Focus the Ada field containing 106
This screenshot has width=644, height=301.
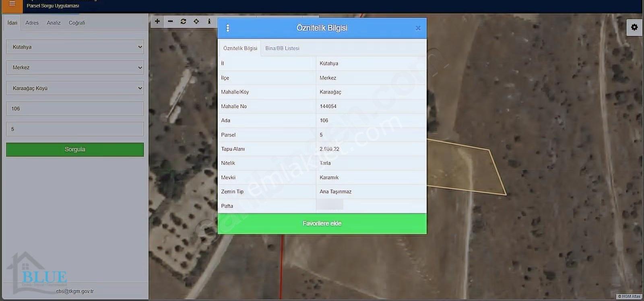click(x=75, y=109)
